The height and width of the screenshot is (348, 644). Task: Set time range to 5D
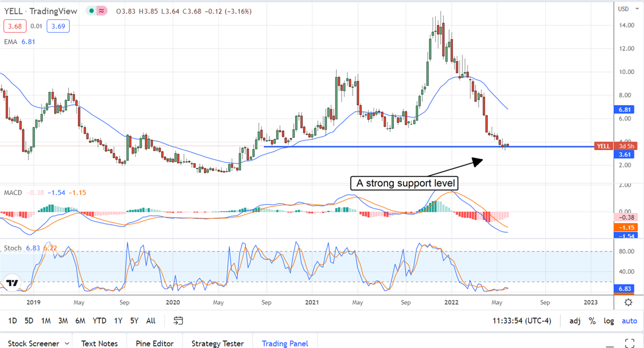pyautogui.click(x=29, y=321)
